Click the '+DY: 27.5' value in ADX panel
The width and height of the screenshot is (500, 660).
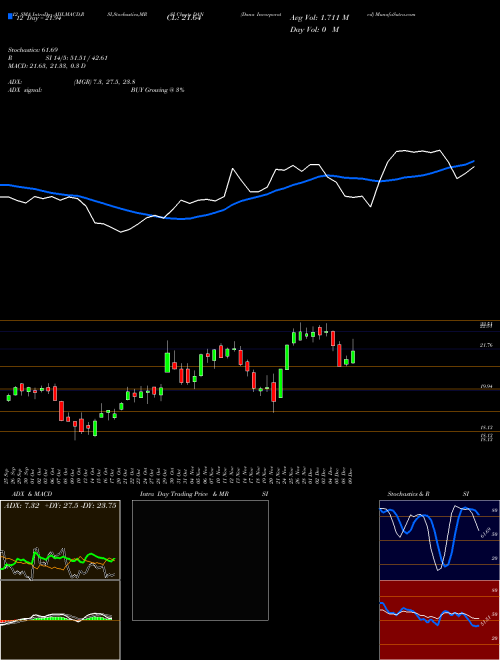coord(61,506)
